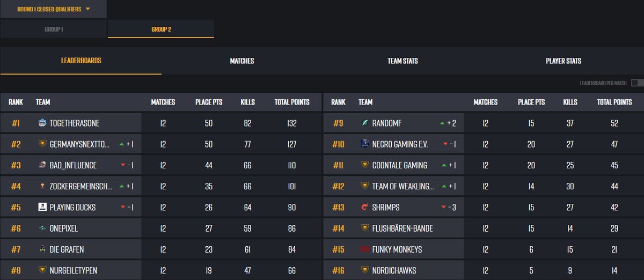Click the red down arrow for Playing Ducks
Screen dimensions: 644x280
coord(123,207)
